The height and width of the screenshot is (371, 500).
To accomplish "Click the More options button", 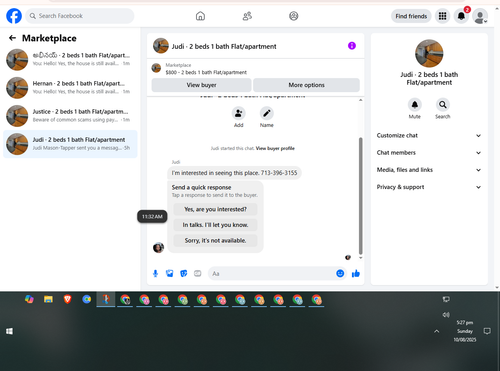I will tap(306, 85).
